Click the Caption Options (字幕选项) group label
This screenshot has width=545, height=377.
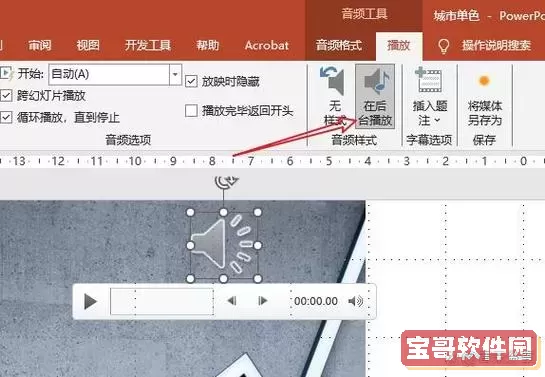click(x=429, y=140)
